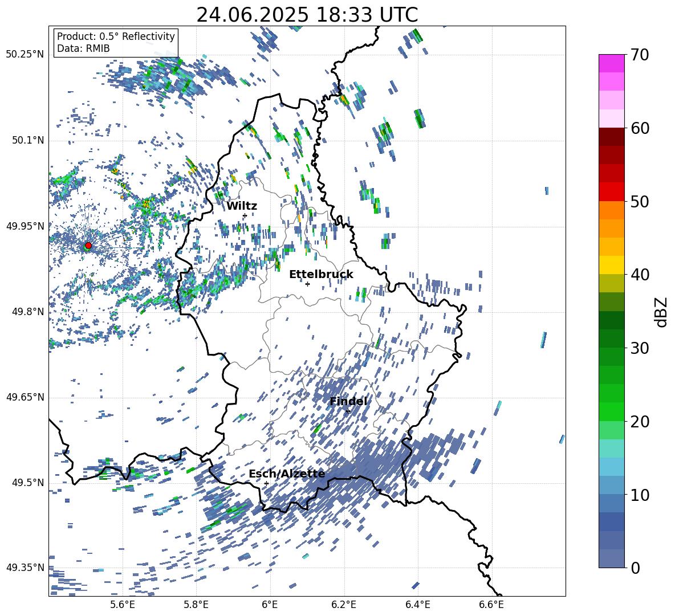
Task: Click the Findel city label
Action: [x=348, y=401]
